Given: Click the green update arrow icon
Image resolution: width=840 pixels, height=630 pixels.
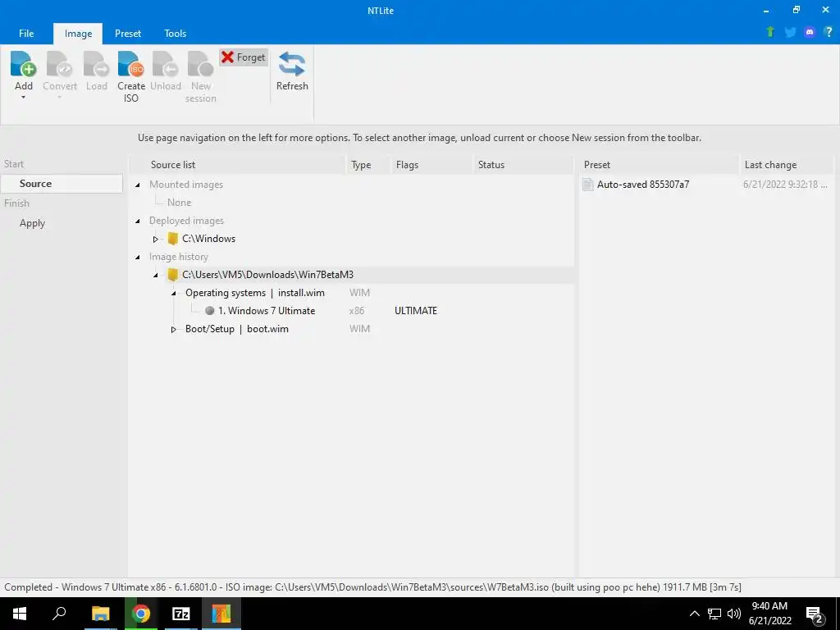Looking at the screenshot, I should [x=770, y=32].
